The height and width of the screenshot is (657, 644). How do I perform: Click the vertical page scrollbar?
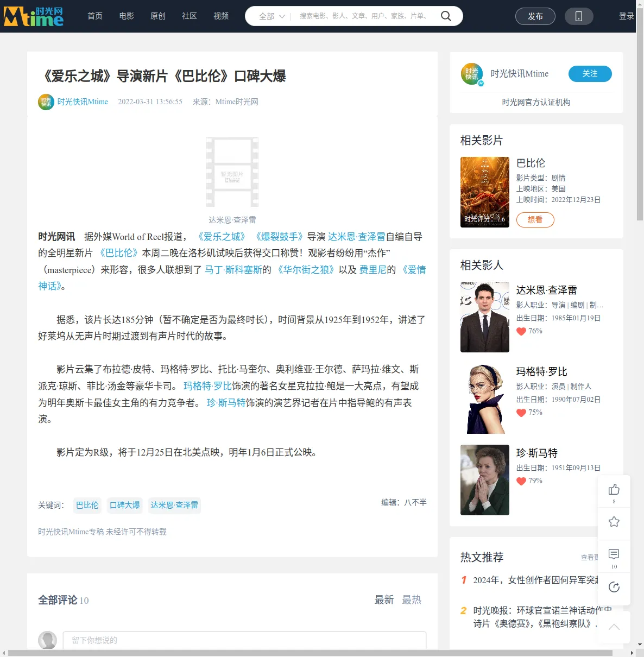pos(640,114)
